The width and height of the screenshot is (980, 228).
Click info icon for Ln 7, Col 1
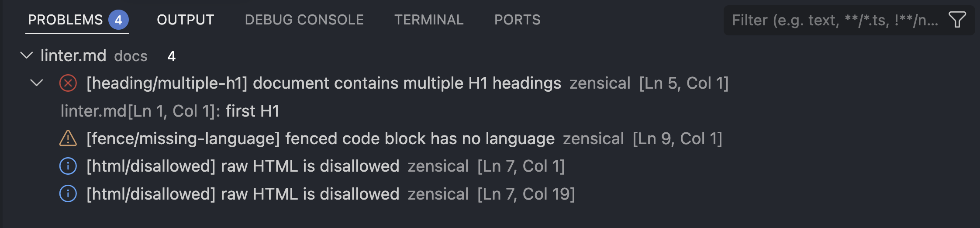click(68, 166)
